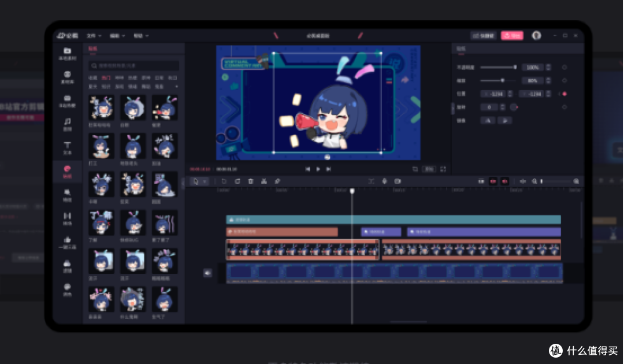Screen dimensions: 624x364
Task: Click the scale slider handle
Action: (502, 80)
